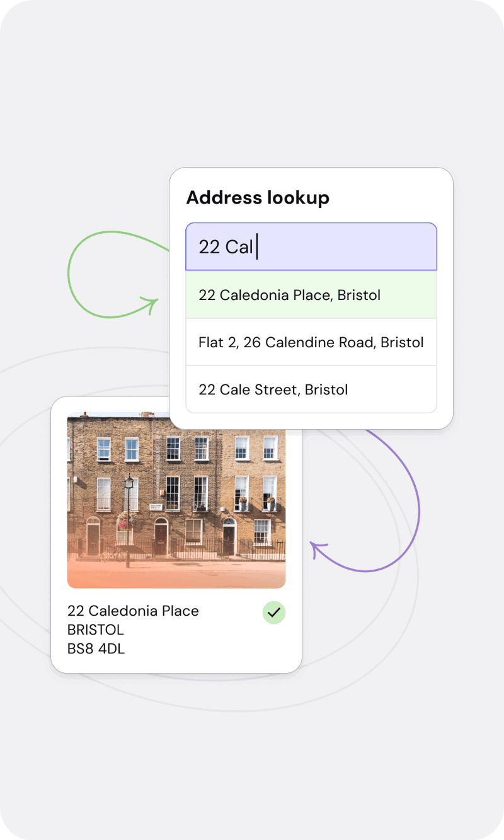Choose Flat 2, 26 Calendine Road suggestion
This screenshot has width=504, height=840.
click(x=311, y=342)
